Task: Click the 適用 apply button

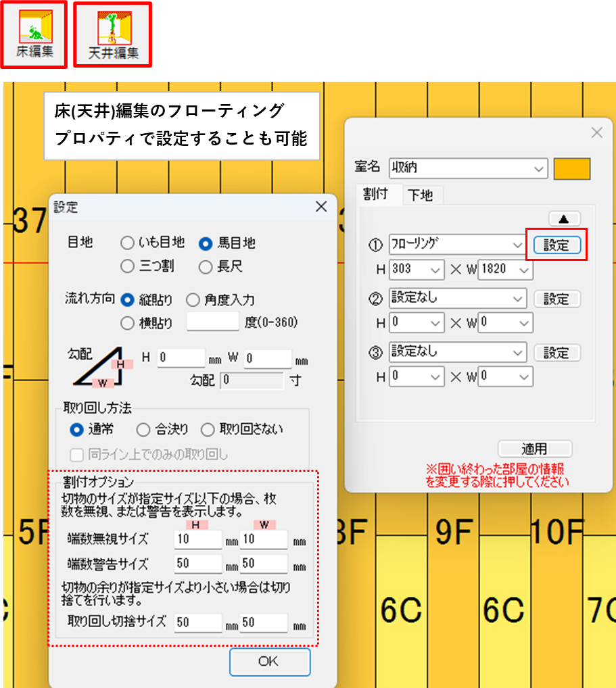Action: [534, 449]
